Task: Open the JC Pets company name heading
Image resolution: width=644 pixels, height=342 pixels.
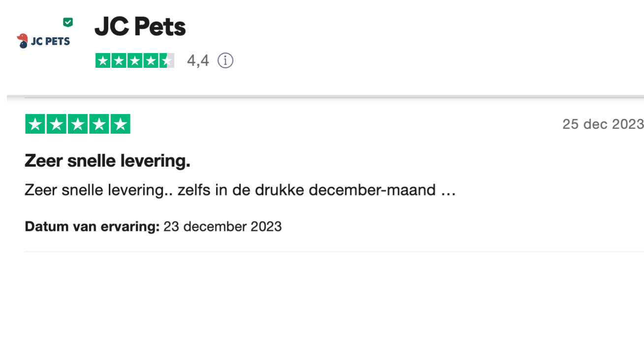Action: tap(140, 27)
